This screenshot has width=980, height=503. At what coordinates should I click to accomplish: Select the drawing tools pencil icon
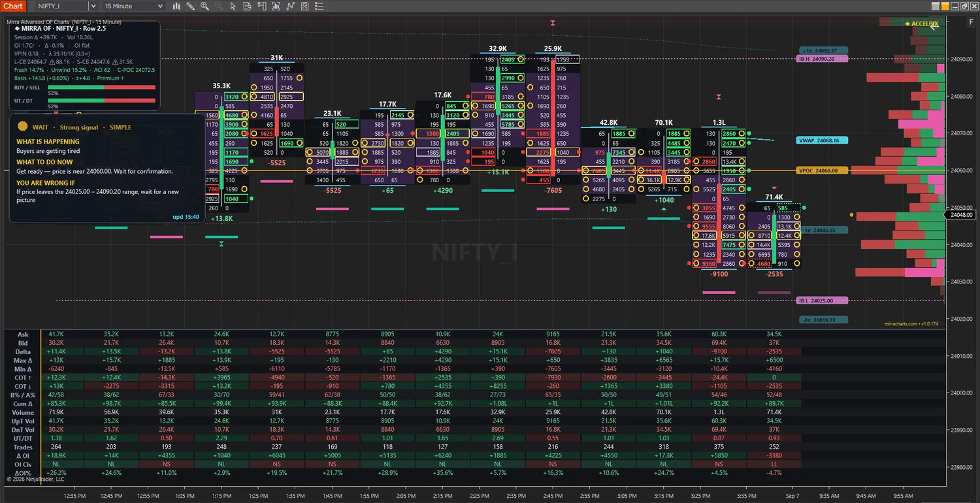pos(190,6)
